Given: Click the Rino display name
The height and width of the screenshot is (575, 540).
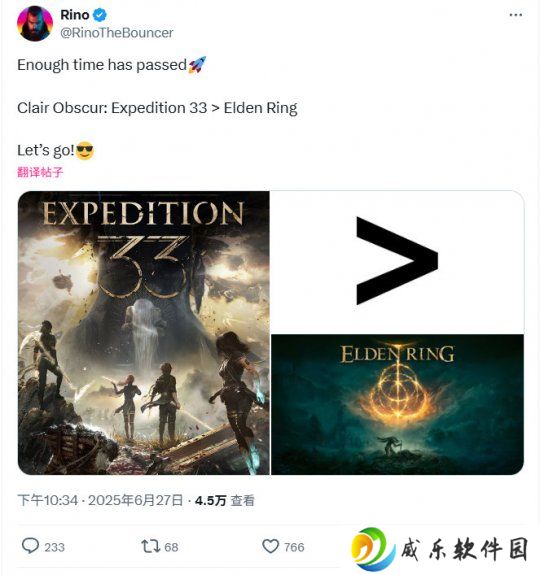Looking at the screenshot, I should (75, 15).
